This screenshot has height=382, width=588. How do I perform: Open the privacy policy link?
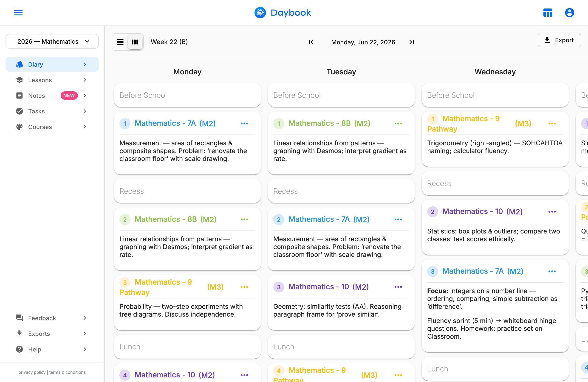[32, 372]
